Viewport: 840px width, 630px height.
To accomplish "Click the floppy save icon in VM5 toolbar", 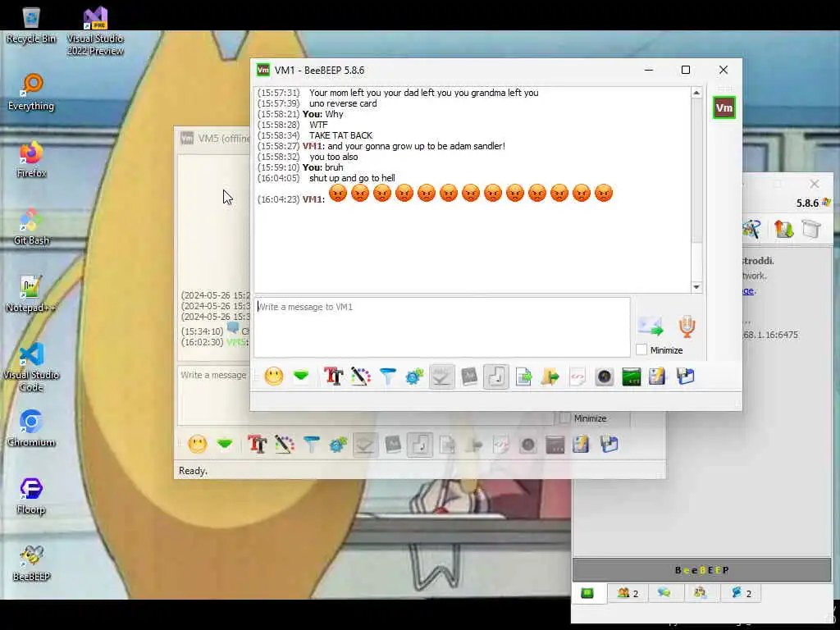I will click(x=609, y=444).
